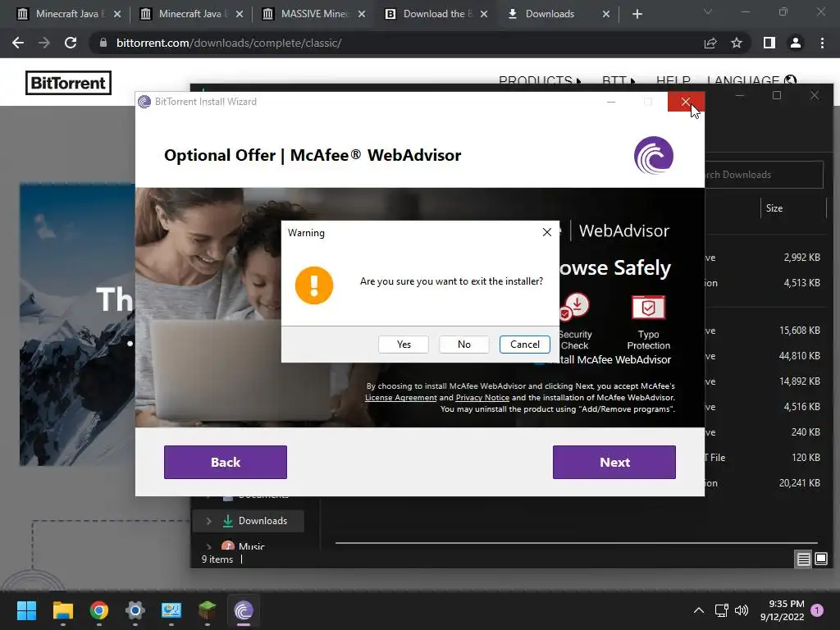Image resolution: width=840 pixels, height=630 pixels.
Task: Click the purple Back button in installer
Action: point(226,462)
